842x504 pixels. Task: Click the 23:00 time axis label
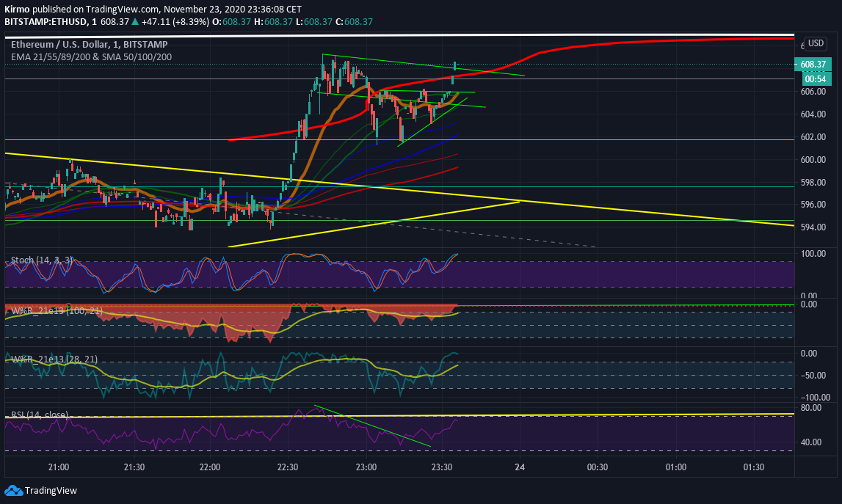(x=366, y=467)
